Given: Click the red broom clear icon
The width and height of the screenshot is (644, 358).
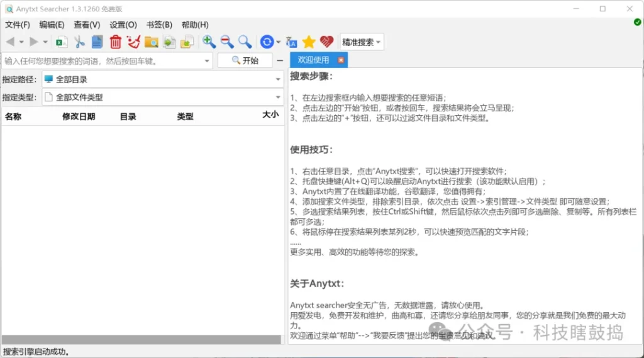Looking at the screenshot, I should click(x=133, y=42).
